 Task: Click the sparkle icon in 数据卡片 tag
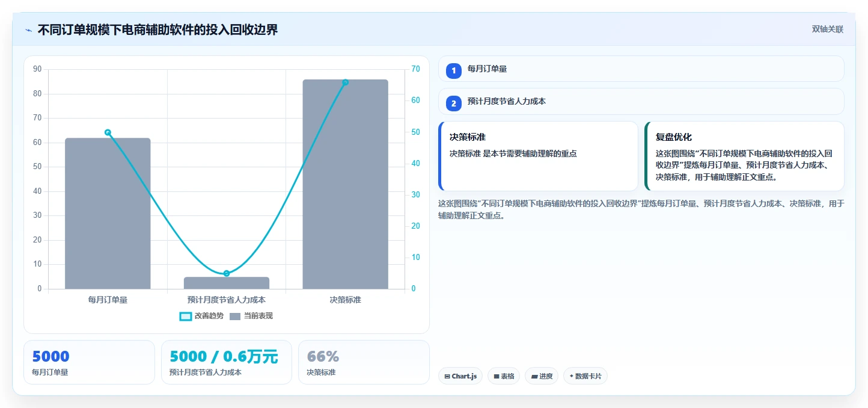point(571,376)
